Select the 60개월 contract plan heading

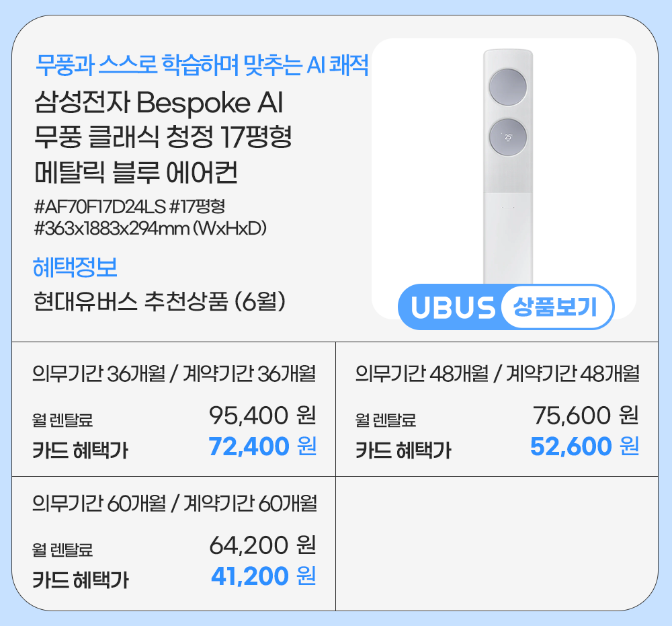click(x=174, y=503)
